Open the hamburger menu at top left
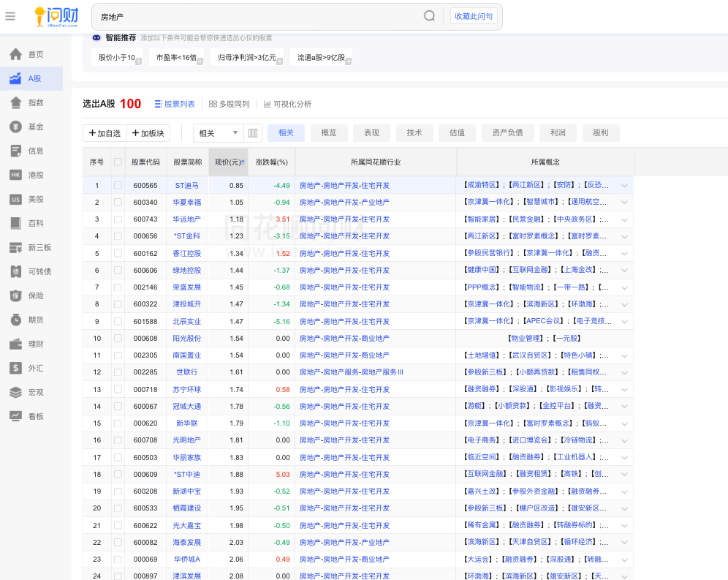The image size is (728, 580). point(10,16)
